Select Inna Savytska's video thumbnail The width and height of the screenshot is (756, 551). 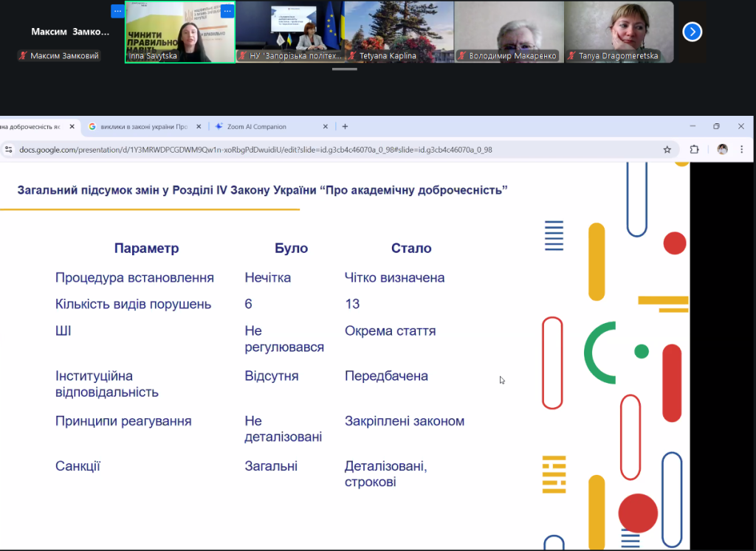point(179,32)
